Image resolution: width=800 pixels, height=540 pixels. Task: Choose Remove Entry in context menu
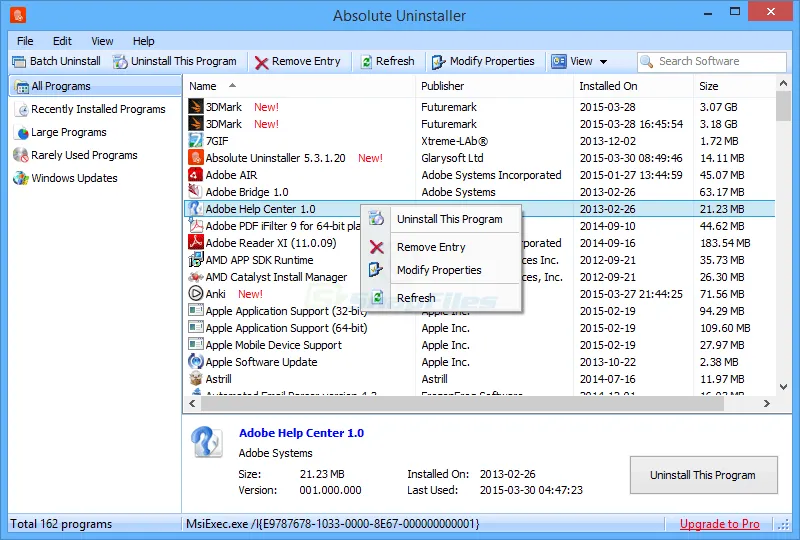click(441, 247)
